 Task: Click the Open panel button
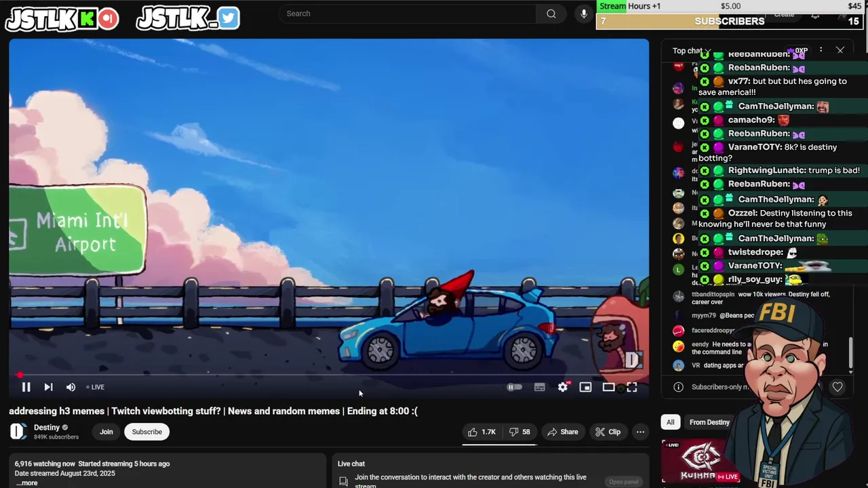623,482
